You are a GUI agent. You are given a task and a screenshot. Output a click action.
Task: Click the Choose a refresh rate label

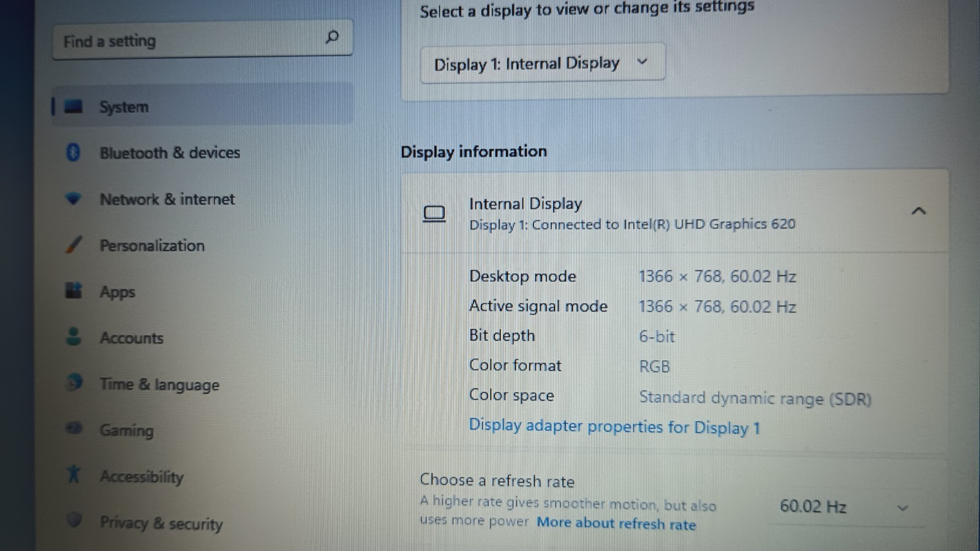tap(497, 481)
